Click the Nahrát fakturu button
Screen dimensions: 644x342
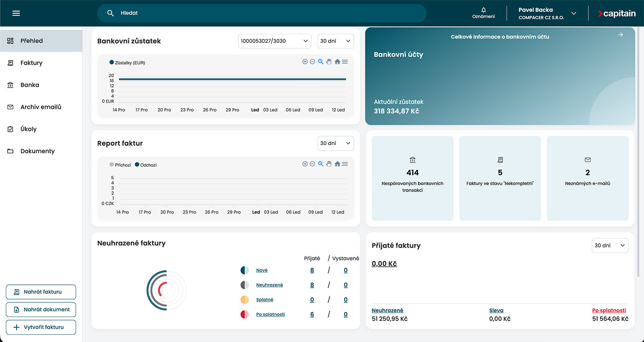click(x=41, y=292)
